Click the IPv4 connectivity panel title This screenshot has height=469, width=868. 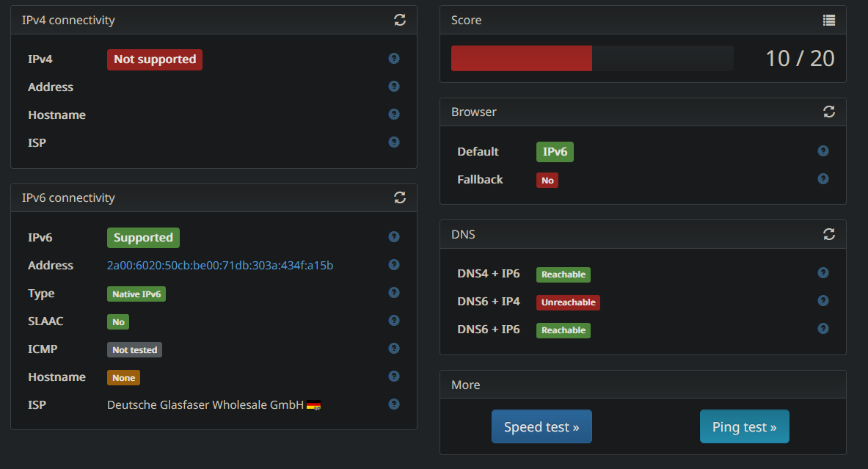69,20
